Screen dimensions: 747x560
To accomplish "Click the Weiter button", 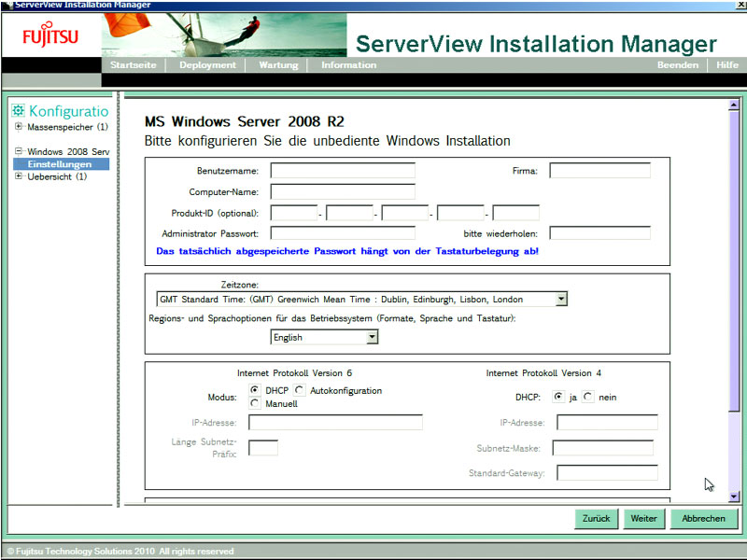I will (643, 519).
